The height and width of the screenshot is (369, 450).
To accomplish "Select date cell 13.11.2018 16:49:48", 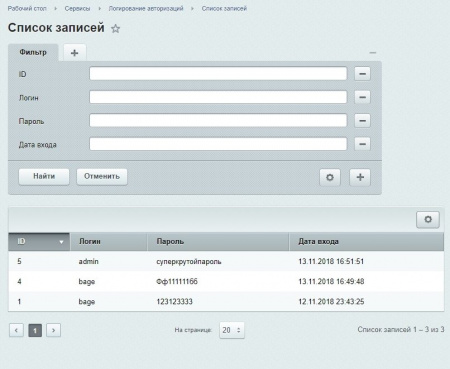I will click(x=331, y=282).
